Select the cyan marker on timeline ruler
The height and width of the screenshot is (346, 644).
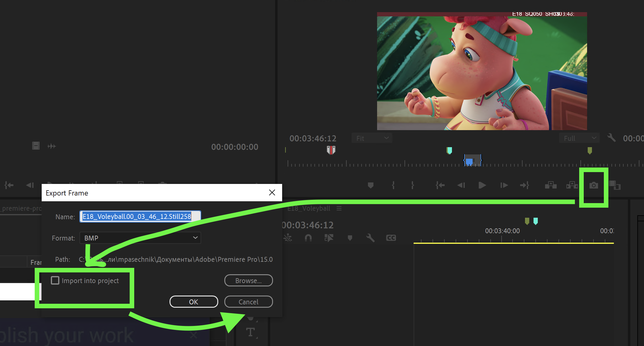536,221
